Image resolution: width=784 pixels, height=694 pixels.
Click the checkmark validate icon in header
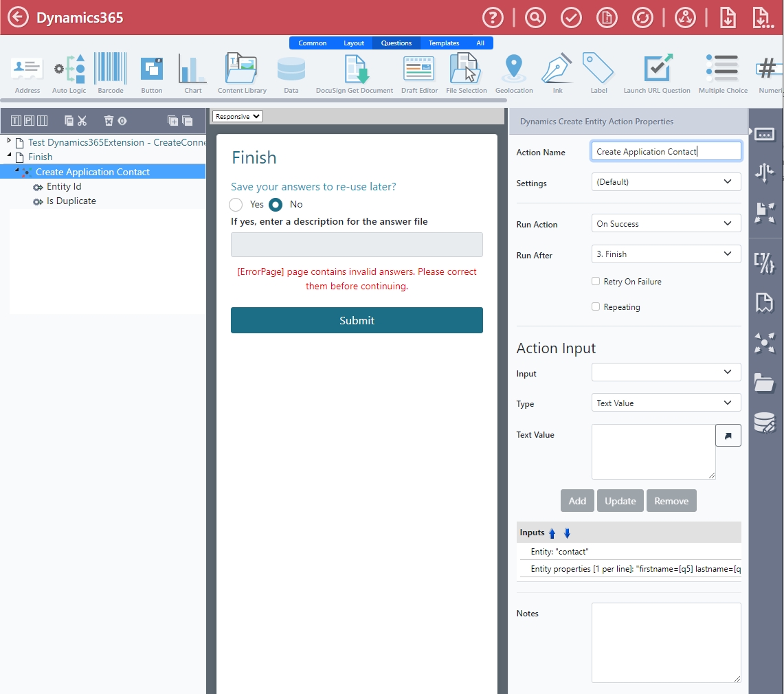pos(571,17)
